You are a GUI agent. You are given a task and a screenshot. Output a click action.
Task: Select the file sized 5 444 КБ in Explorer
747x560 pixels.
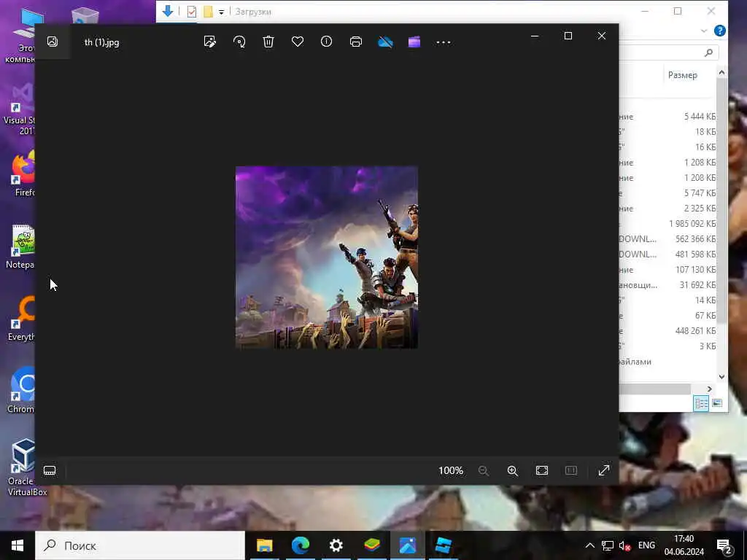[x=667, y=116]
